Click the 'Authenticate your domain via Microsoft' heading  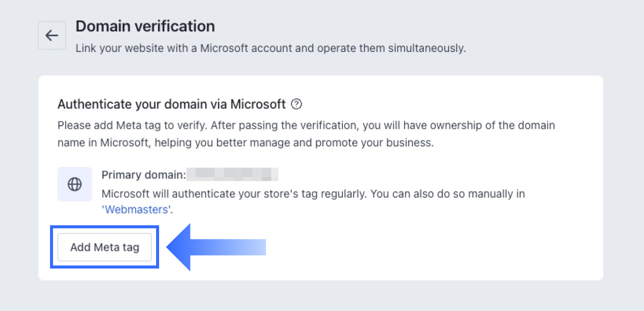(x=171, y=104)
